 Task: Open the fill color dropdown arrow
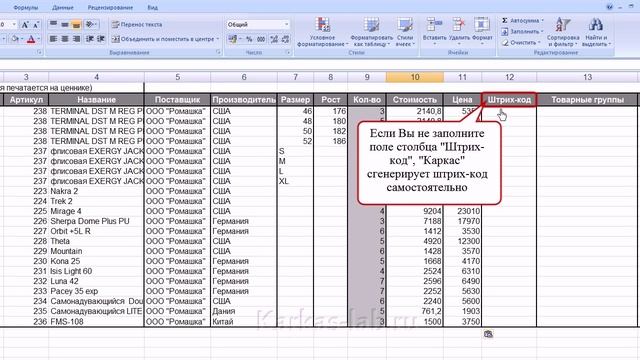click(22, 39)
